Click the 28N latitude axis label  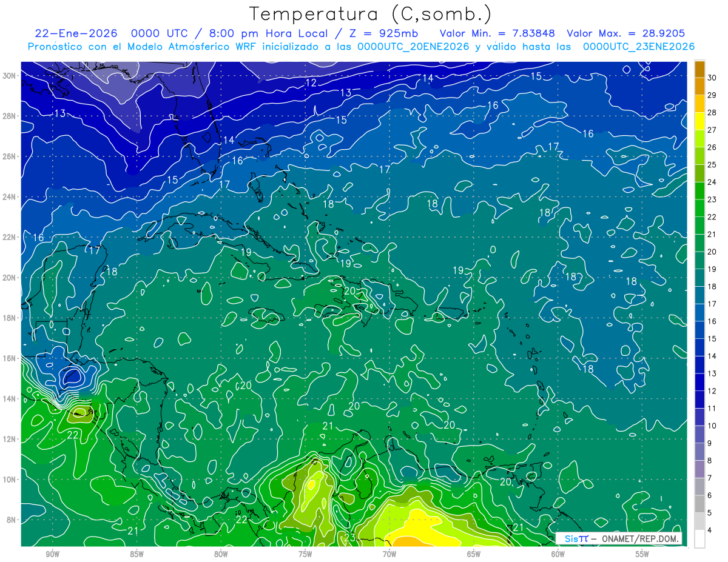(9, 116)
